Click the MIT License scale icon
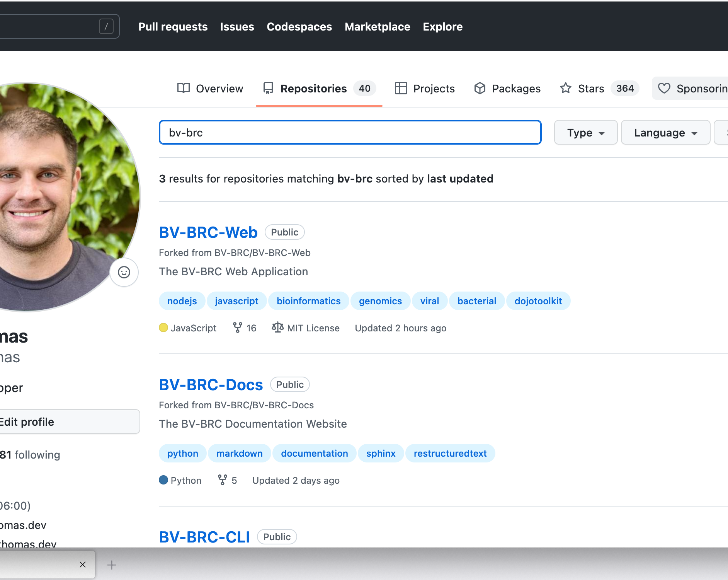This screenshot has height=580, width=728. pyautogui.click(x=277, y=328)
